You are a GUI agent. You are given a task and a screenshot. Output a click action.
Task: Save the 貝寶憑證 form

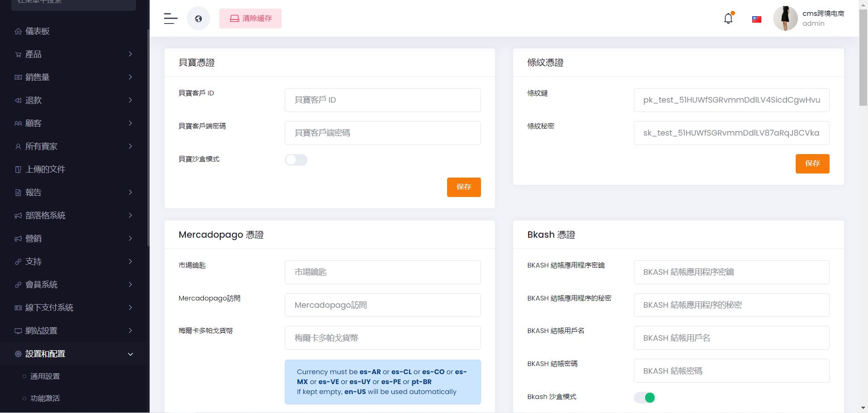[x=464, y=187]
